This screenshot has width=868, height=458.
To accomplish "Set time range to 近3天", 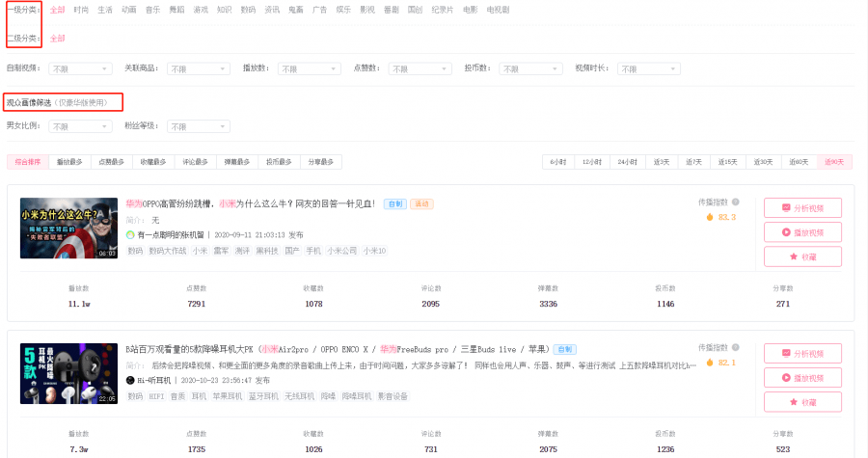I will click(662, 162).
